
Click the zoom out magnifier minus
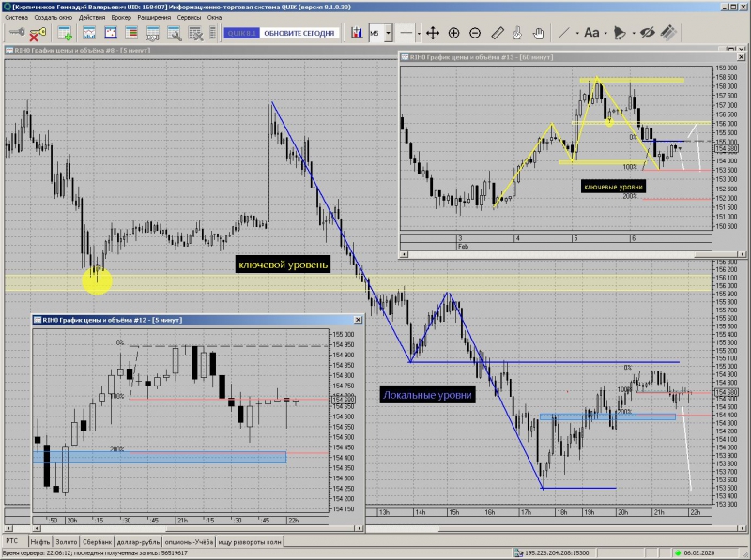click(x=475, y=33)
